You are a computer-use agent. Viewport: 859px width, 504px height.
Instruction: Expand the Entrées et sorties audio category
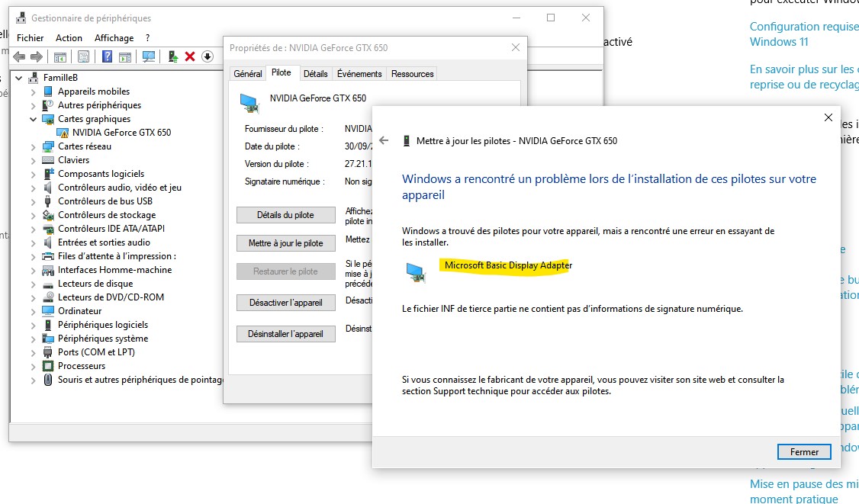pyautogui.click(x=34, y=242)
